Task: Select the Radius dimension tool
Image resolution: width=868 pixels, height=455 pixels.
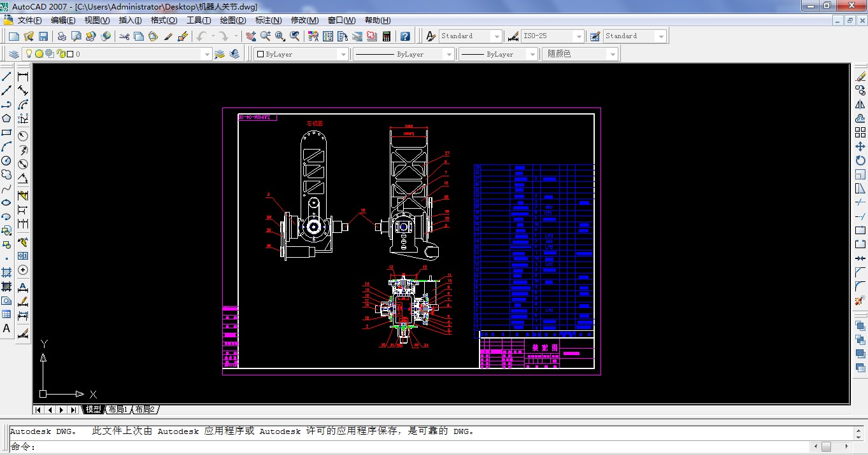Action: [x=23, y=136]
